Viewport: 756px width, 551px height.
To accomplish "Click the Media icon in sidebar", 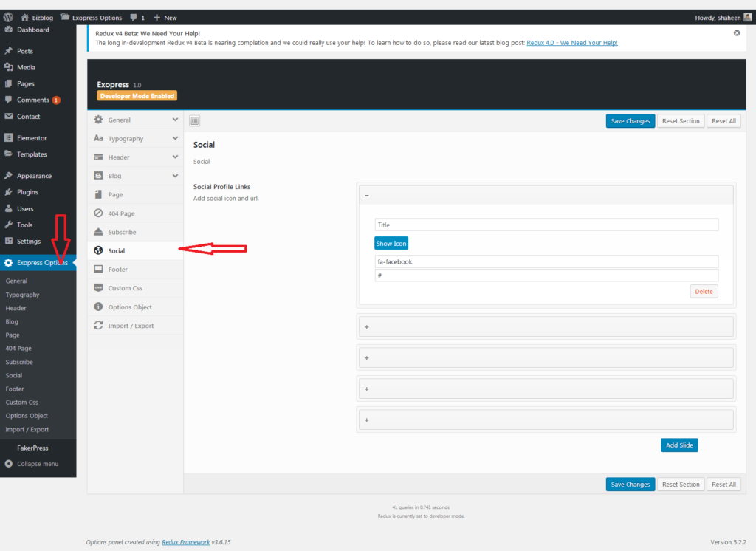I will pos(9,67).
